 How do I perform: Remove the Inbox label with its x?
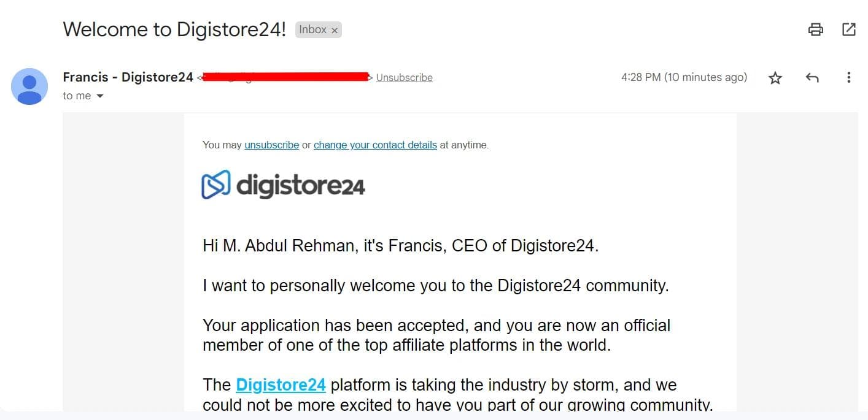coord(335,30)
